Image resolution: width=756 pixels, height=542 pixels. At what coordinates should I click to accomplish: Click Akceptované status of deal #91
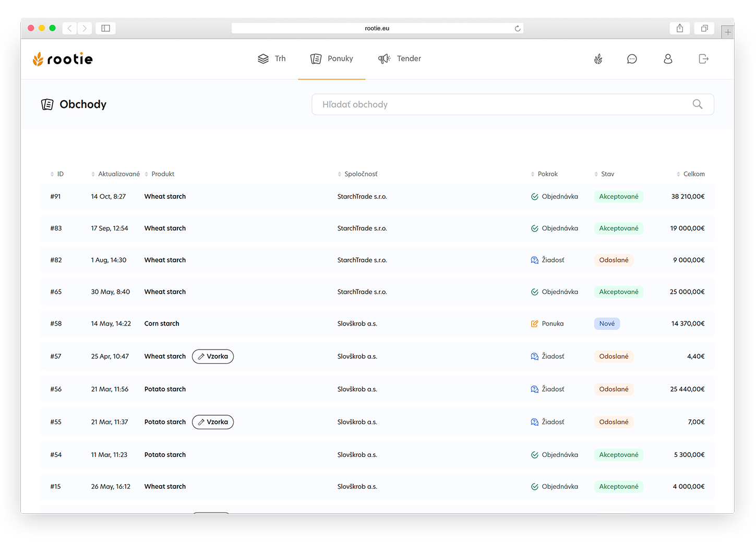coord(618,197)
